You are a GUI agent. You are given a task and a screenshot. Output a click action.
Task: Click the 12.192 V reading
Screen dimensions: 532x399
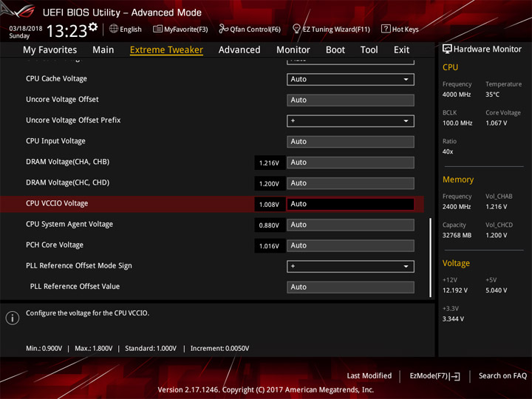click(x=455, y=290)
